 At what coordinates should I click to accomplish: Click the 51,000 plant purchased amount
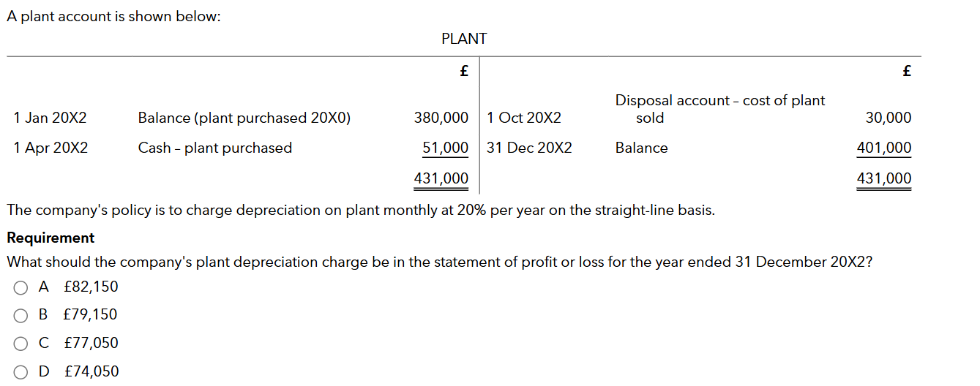(446, 148)
